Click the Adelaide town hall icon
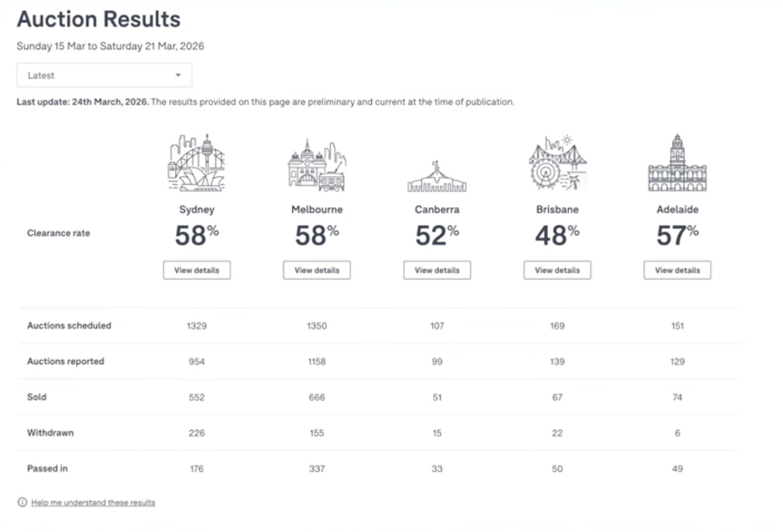Screen dimensions: 783x532 click(677, 162)
